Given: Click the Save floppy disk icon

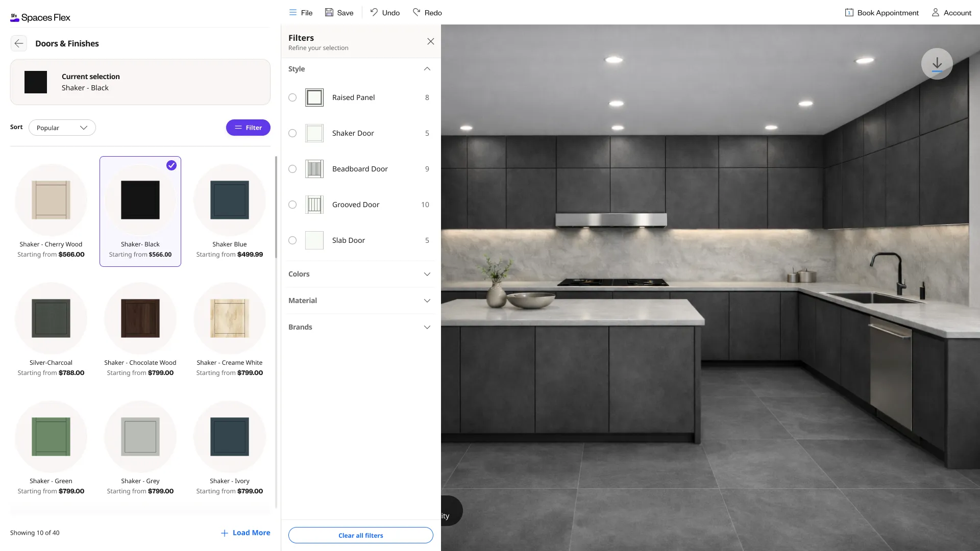Looking at the screenshot, I should point(329,12).
